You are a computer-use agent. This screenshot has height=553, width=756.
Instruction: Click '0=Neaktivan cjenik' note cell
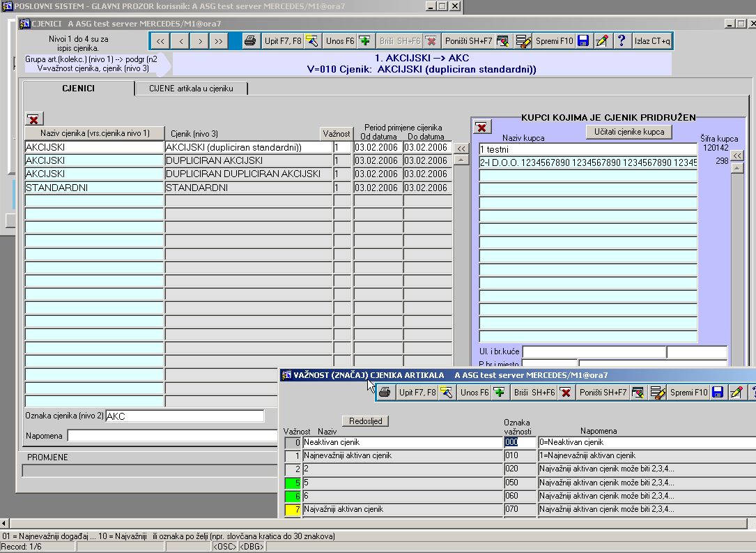tap(647, 442)
